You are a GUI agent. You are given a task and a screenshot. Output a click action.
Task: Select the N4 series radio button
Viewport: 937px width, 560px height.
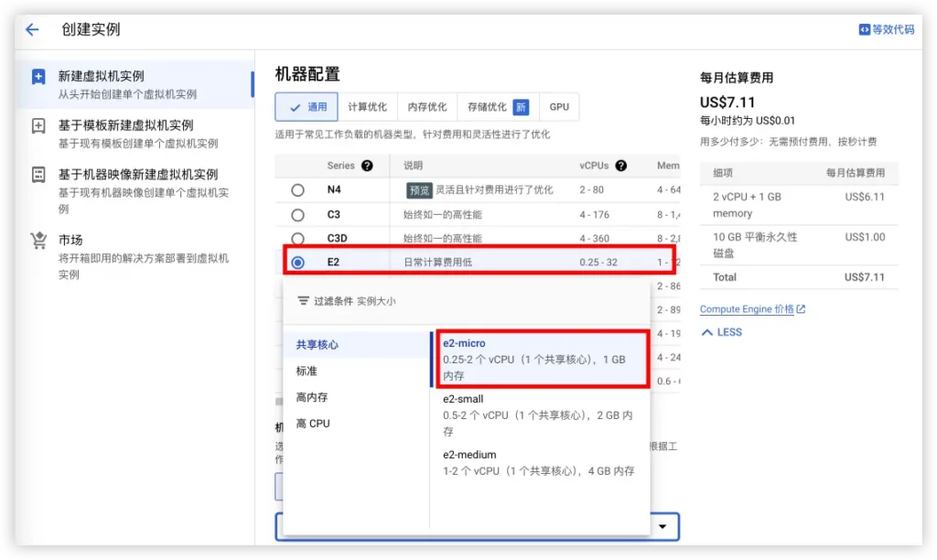point(297,190)
